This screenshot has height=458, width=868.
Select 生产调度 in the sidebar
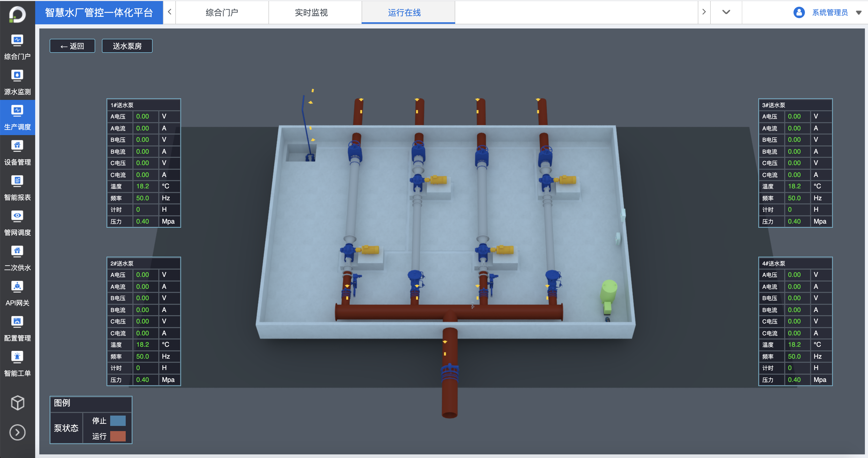point(17,118)
